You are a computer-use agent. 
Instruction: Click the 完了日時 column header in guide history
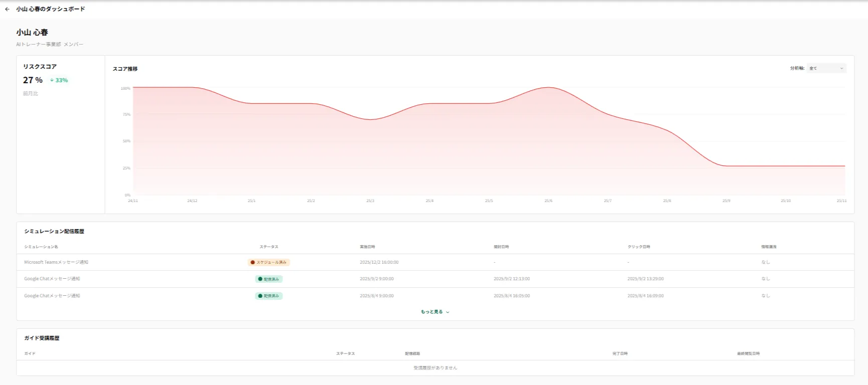click(x=620, y=353)
